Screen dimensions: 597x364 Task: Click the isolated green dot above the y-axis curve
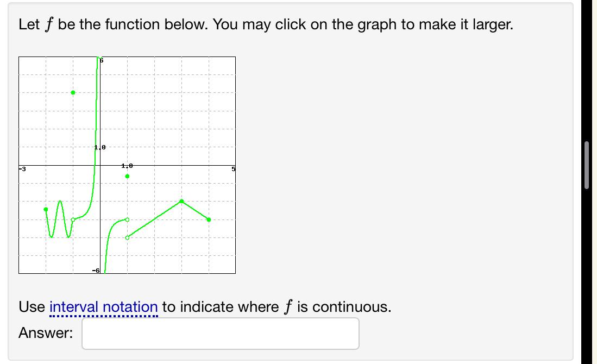pyautogui.click(x=73, y=92)
